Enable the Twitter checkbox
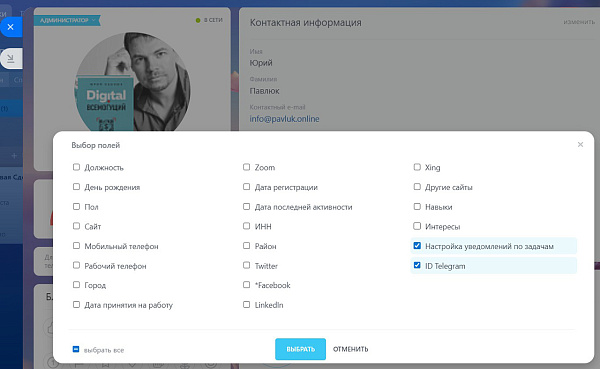600x369 pixels. click(246, 265)
